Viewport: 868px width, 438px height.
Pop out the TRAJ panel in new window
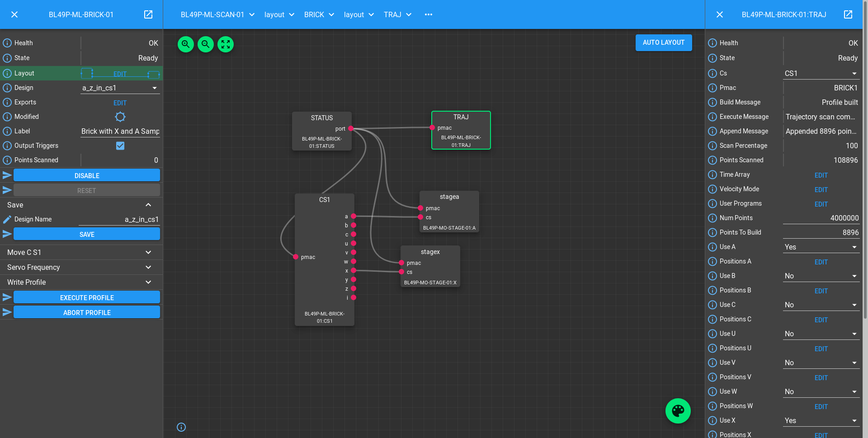tap(848, 14)
